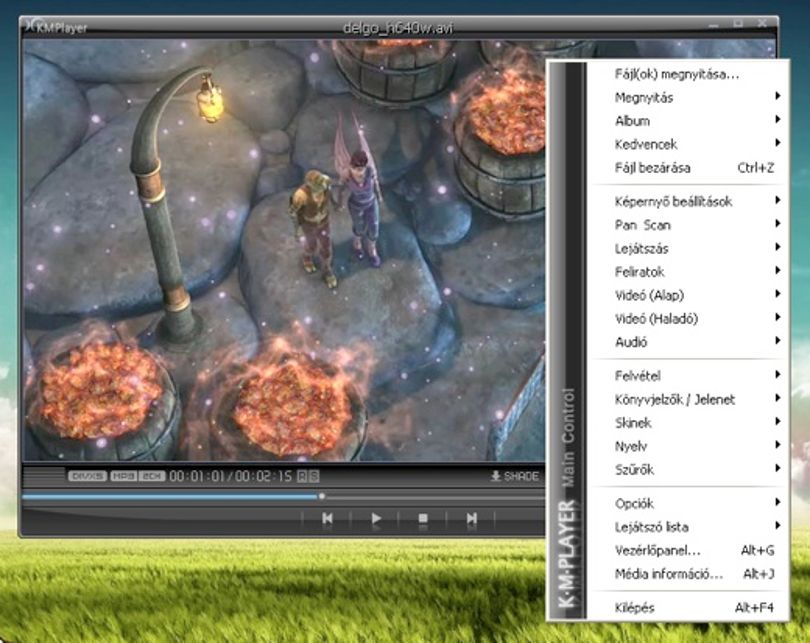Skip to the next track
810x643 pixels.
[471, 517]
